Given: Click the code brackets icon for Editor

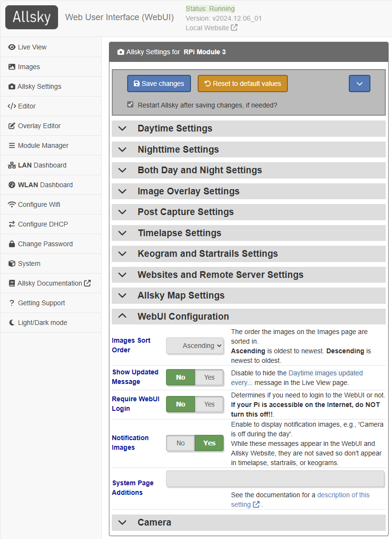Looking at the screenshot, I should point(12,106).
